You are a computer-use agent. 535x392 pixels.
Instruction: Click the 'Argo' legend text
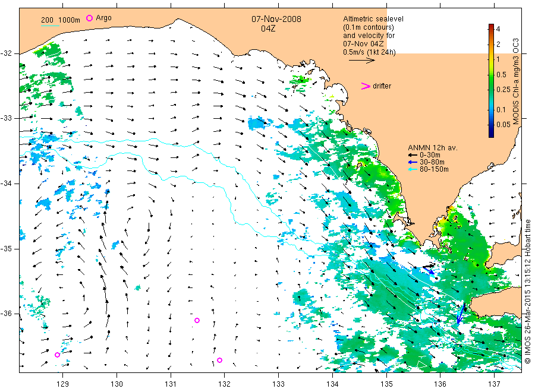[x=103, y=18]
